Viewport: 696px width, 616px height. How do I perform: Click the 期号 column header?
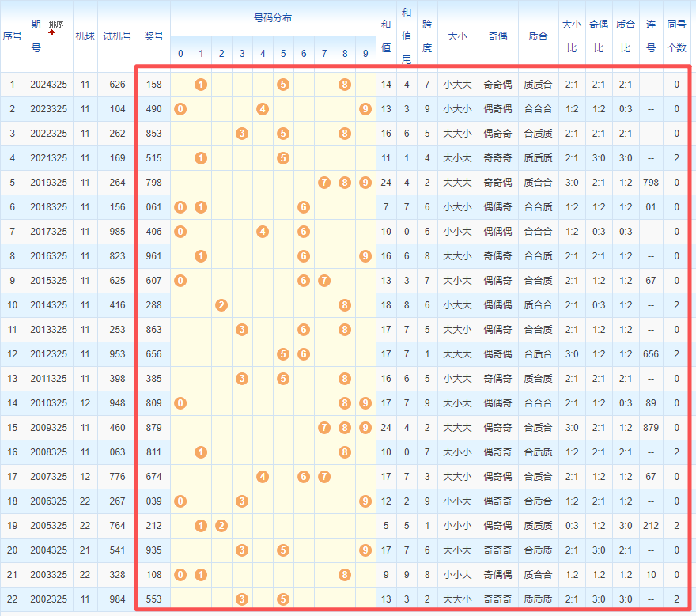36,36
